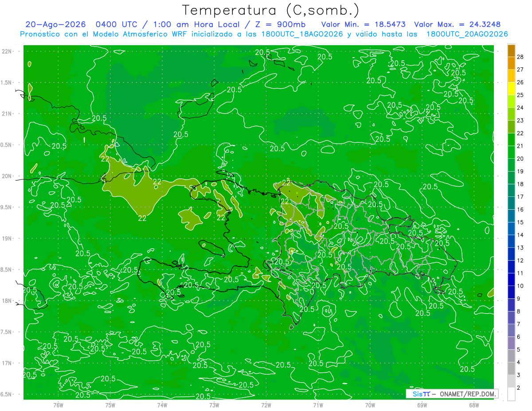Click the teal swatch between 16 and 17
Image resolution: width=532 pixels, height=411 pixels.
pyautogui.click(x=511, y=203)
